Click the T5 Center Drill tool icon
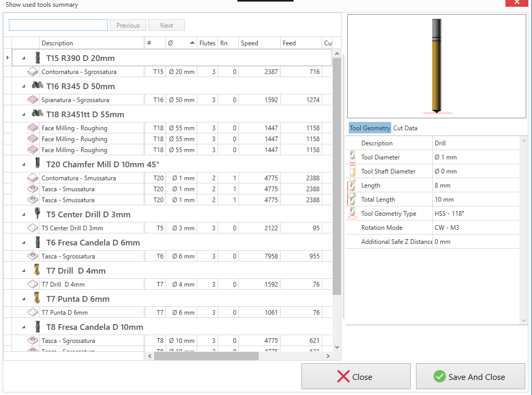The width and height of the screenshot is (532, 395). pos(37,214)
